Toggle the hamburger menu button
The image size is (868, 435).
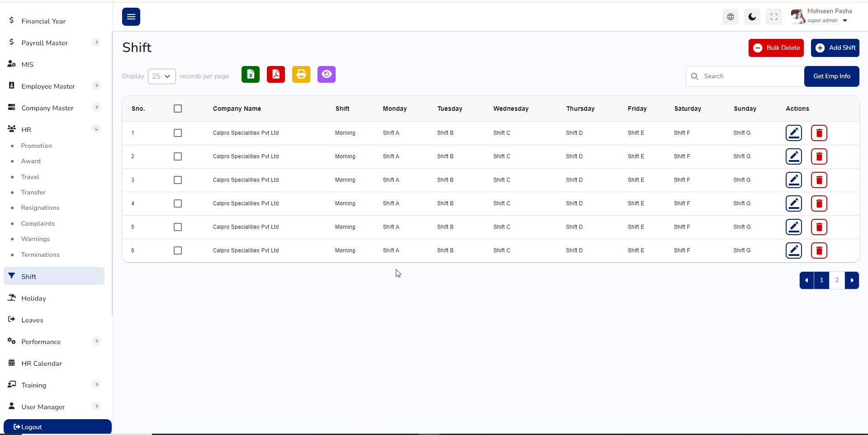(x=131, y=17)
